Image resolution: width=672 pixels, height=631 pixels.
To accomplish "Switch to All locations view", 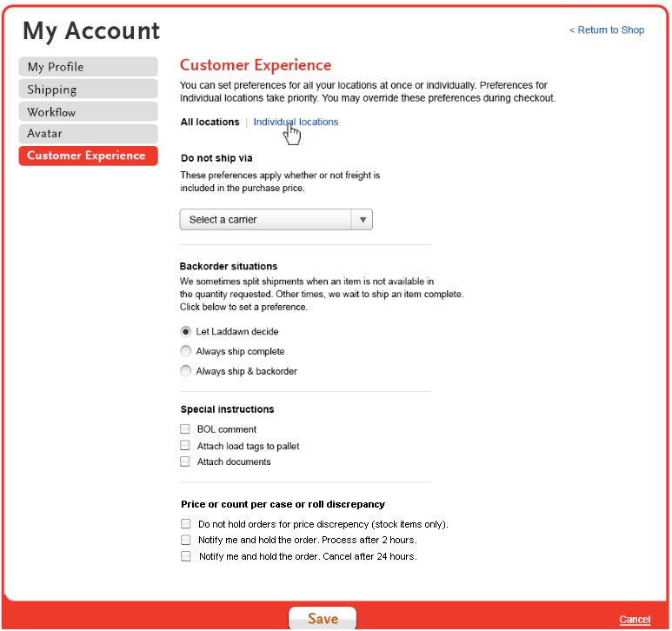I will pos(210,122).
